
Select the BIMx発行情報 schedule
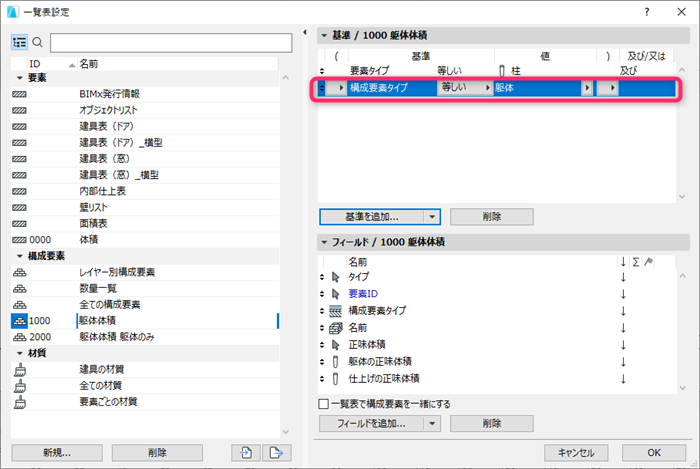pyautogui.click(x=145, y=94)
